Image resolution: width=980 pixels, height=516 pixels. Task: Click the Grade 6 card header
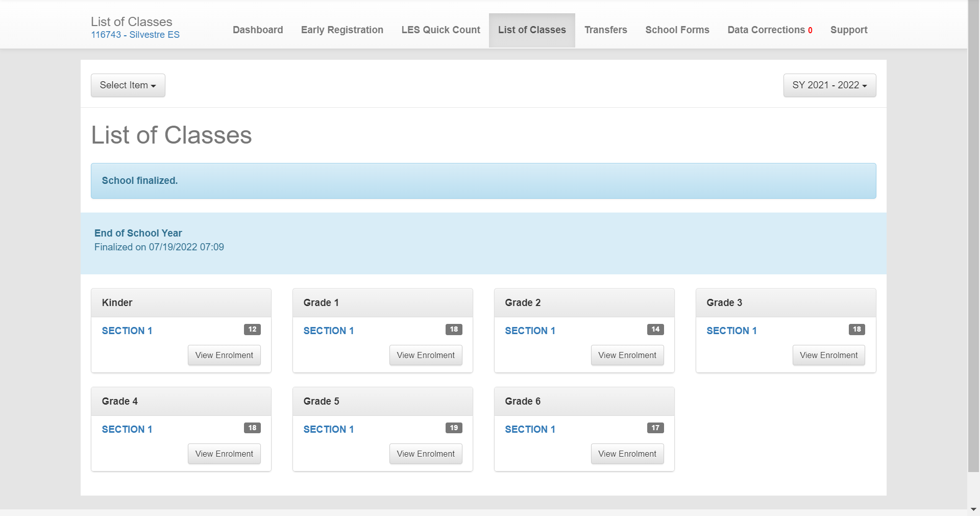584,402
